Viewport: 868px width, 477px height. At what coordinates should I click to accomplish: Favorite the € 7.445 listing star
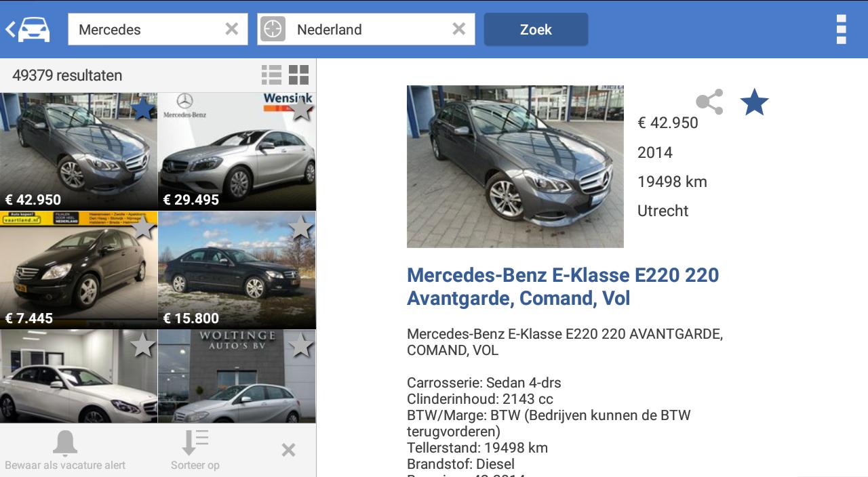coord(142,227)
